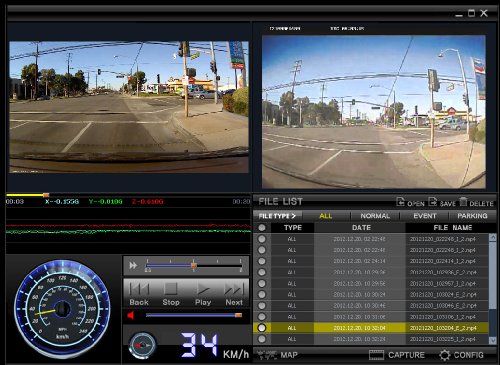
Task: Sort by the DATE column header
Action: click(x=361, y=228)
